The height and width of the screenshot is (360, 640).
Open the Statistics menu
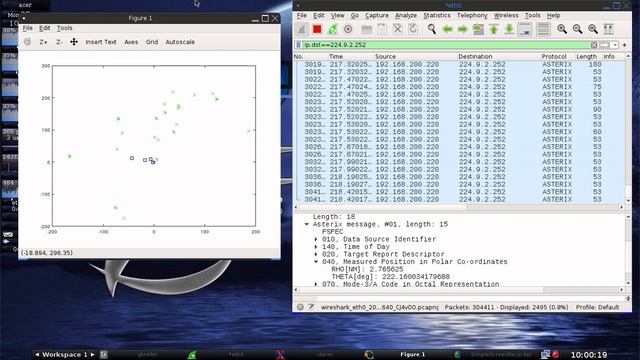437,16
